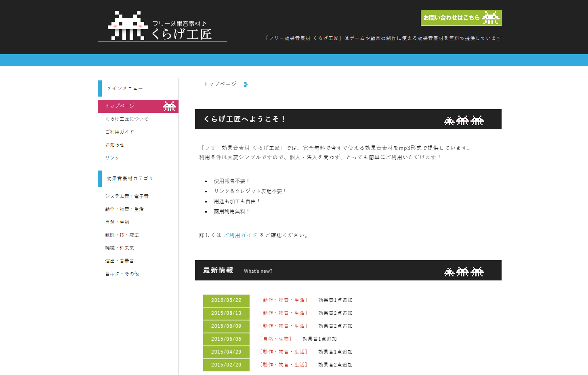Open the お問い合わせはこちら contact button
The height and width of the screenshot is (375, 588).
(x=461, y=18)
